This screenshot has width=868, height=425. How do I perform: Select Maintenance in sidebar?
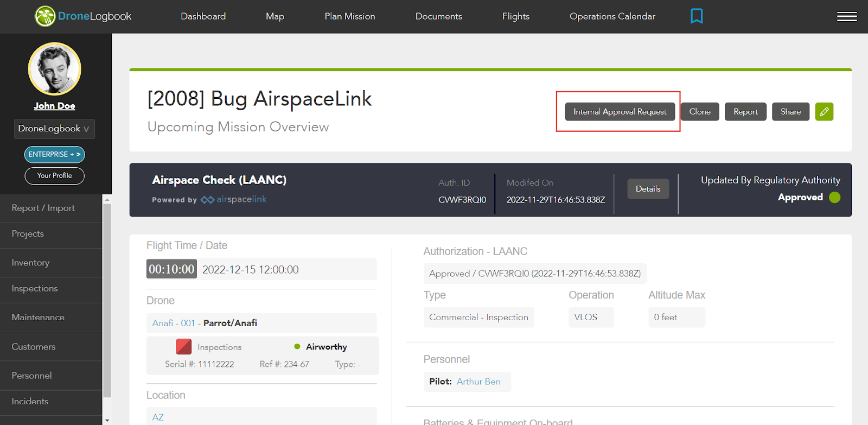coord(51,318)
